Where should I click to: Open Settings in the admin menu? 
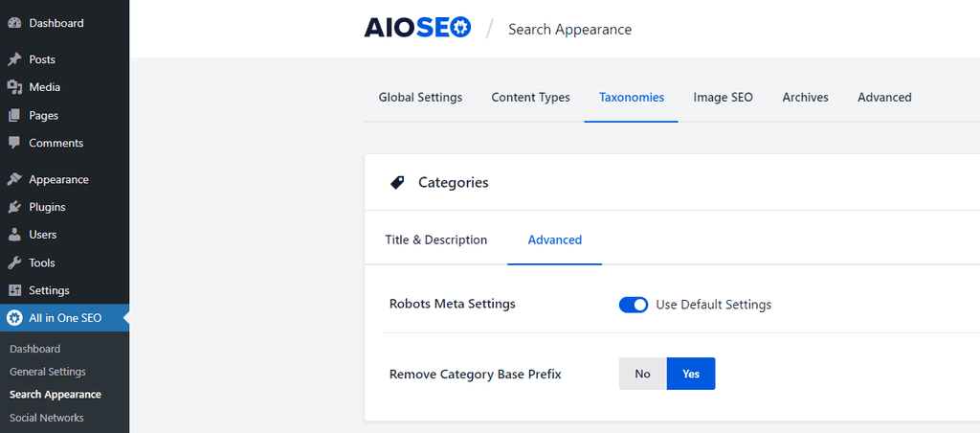49,290
